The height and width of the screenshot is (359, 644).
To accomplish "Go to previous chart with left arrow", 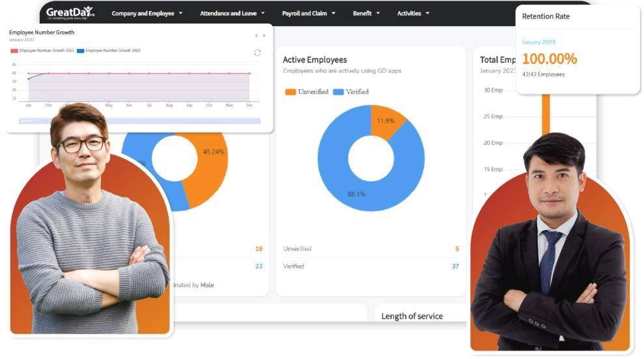I will point(256,36).
